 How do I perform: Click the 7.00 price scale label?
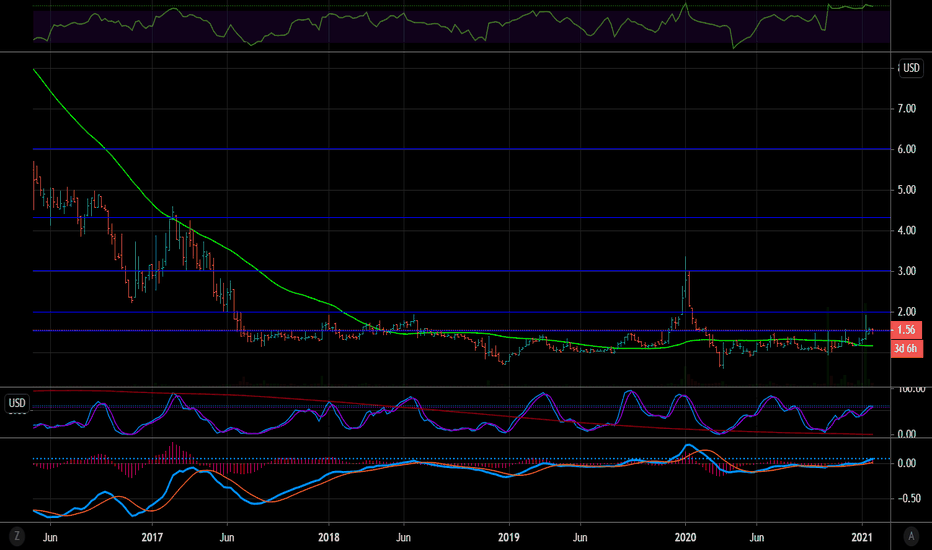click(906, 108)
